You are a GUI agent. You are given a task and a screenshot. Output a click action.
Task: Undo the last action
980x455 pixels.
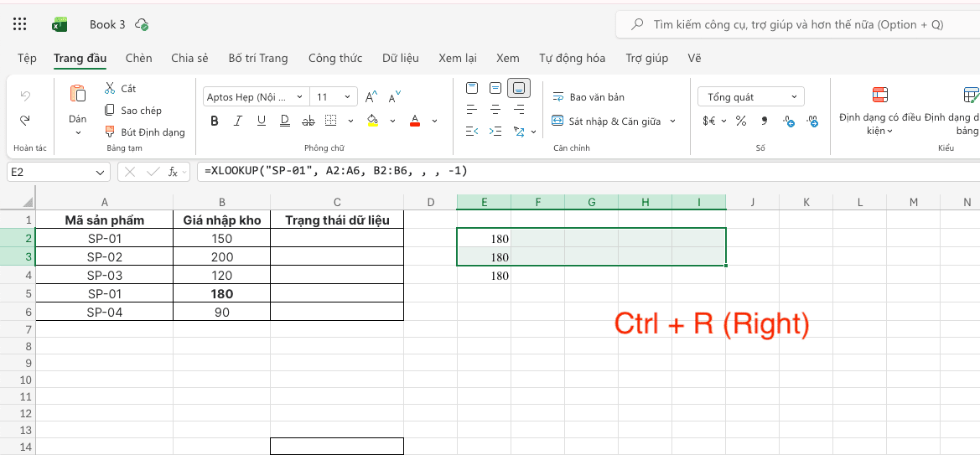point(26,96)
